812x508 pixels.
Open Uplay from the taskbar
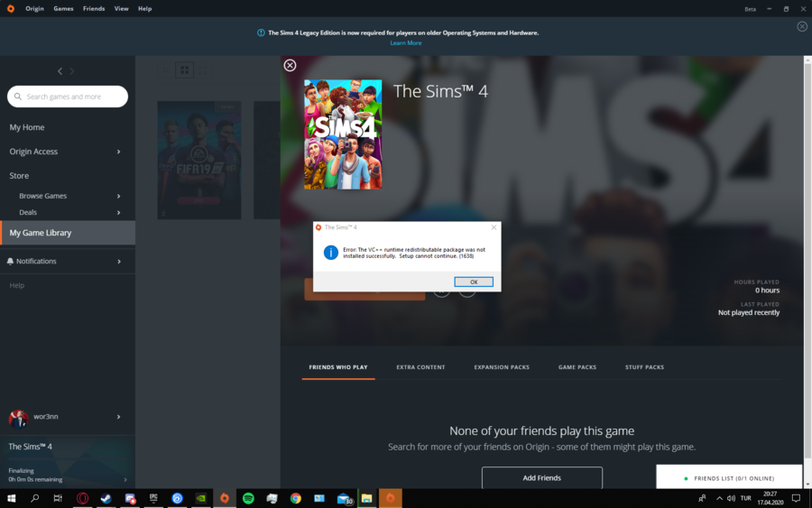[177, 498]
